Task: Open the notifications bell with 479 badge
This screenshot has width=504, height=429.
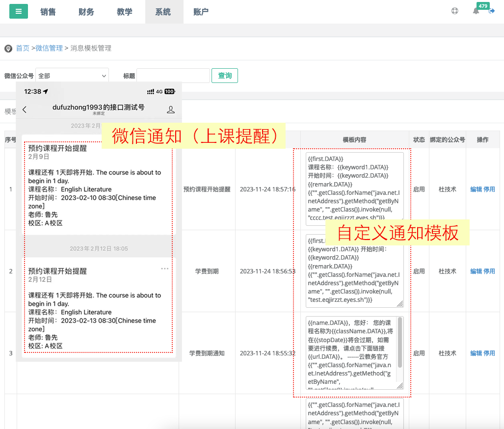Action: click(x=476, y=11)
